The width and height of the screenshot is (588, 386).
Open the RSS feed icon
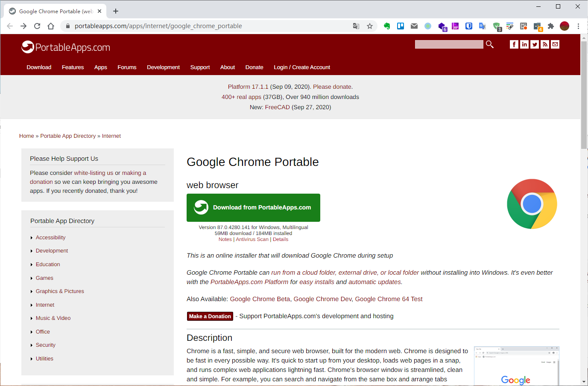tap(545, 44)
